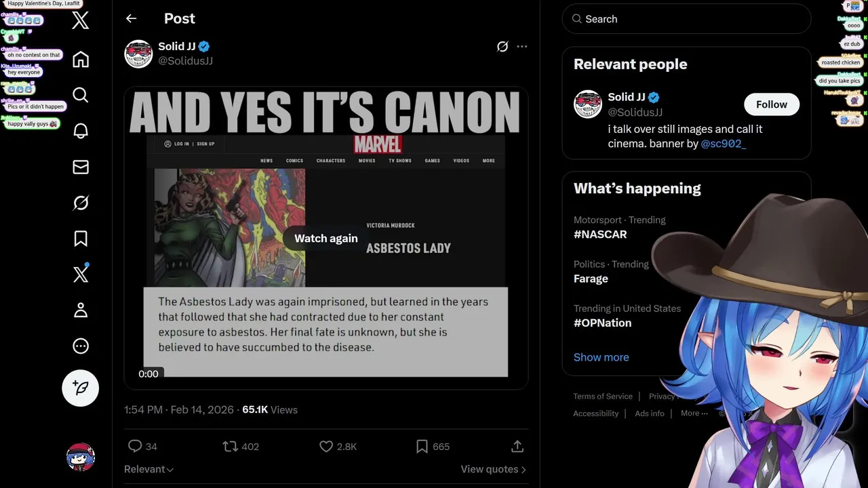The width and height of the screenshot is (868, 488).
Task: Open Messages envelope icon
Action: [81, 167]
